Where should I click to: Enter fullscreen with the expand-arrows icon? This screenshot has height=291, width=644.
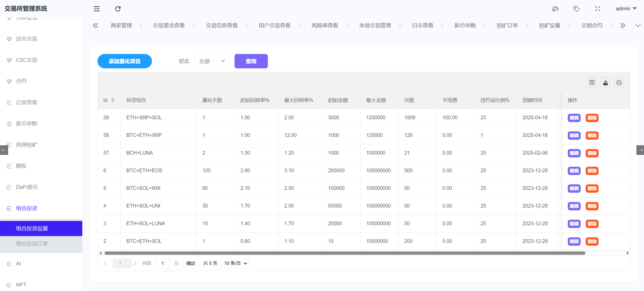[x=598, y=9]
